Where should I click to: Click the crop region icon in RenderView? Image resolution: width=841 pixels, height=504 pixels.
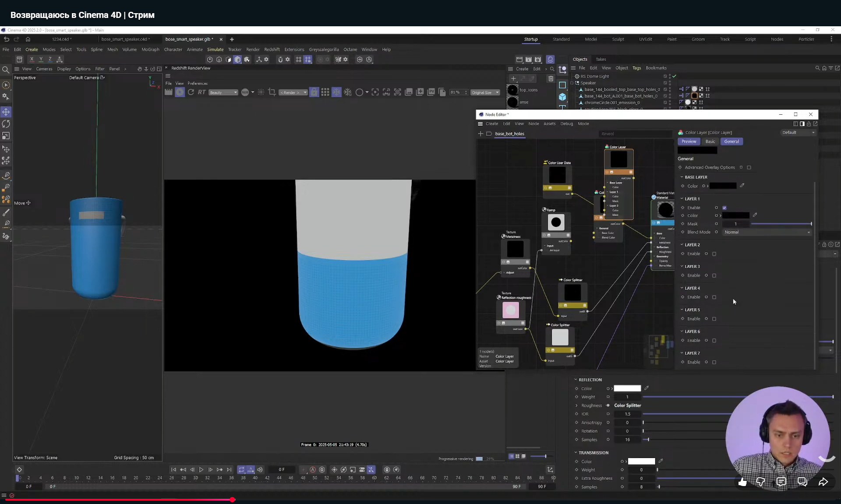point(272,92)
